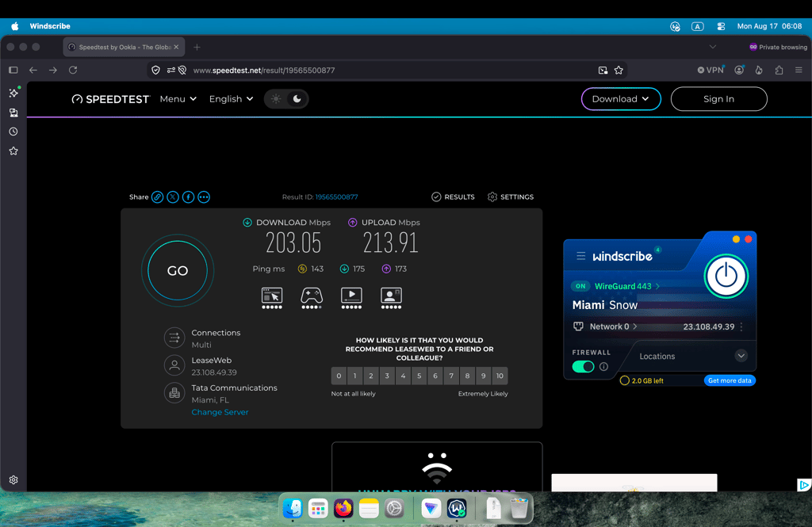Rate recommendation score 10
Viewport: 812px width, 527px height.
pyautogui.click(x=500, y=376)
